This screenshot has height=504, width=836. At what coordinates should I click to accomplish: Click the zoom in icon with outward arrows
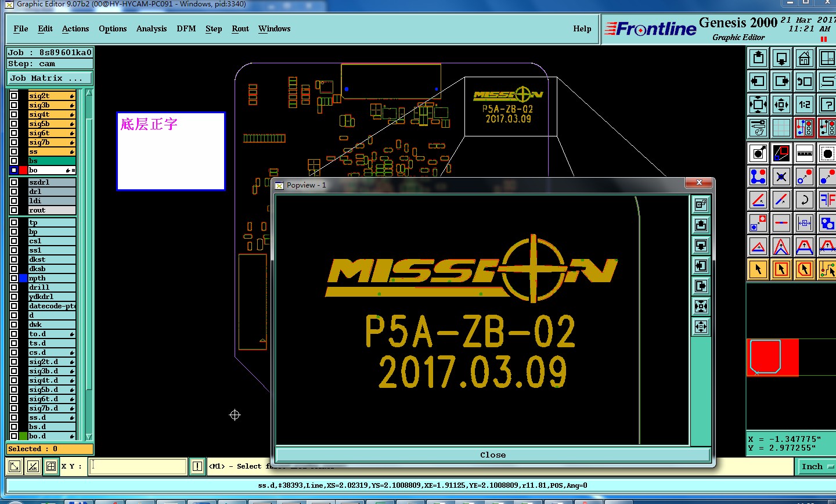758,105
